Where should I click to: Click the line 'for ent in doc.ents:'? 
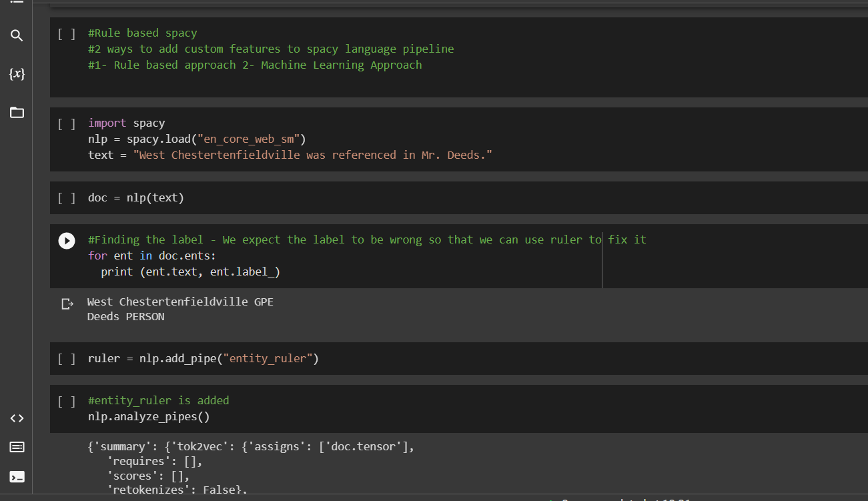coord(152,256)
